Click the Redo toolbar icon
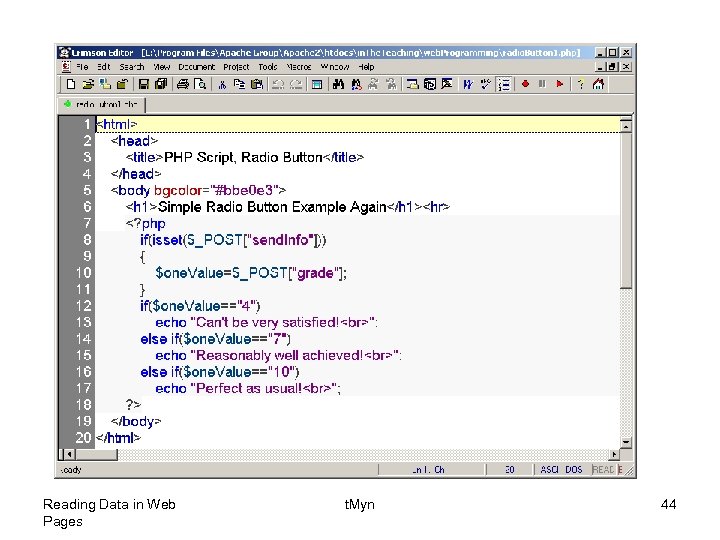The image size is (720, 540). (x=296, y=84)
